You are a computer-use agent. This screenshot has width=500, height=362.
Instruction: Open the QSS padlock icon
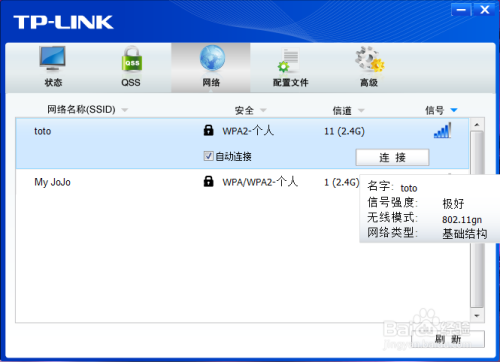pos(132,59)
